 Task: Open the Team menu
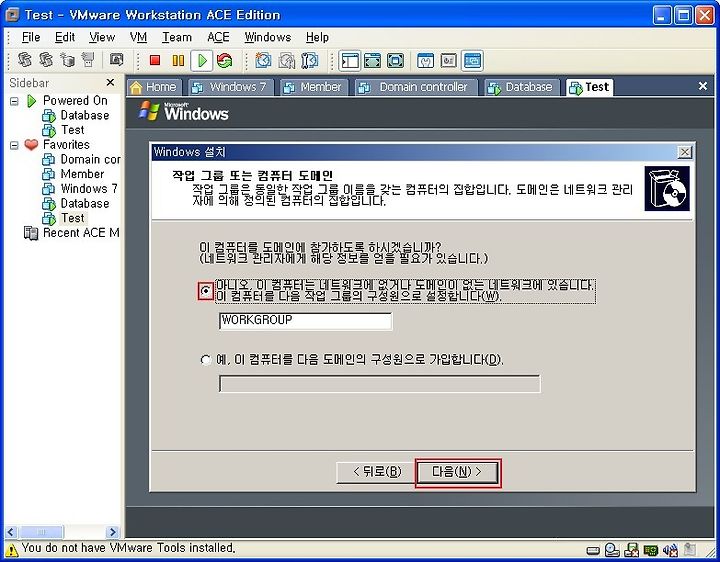pos(177,37)
